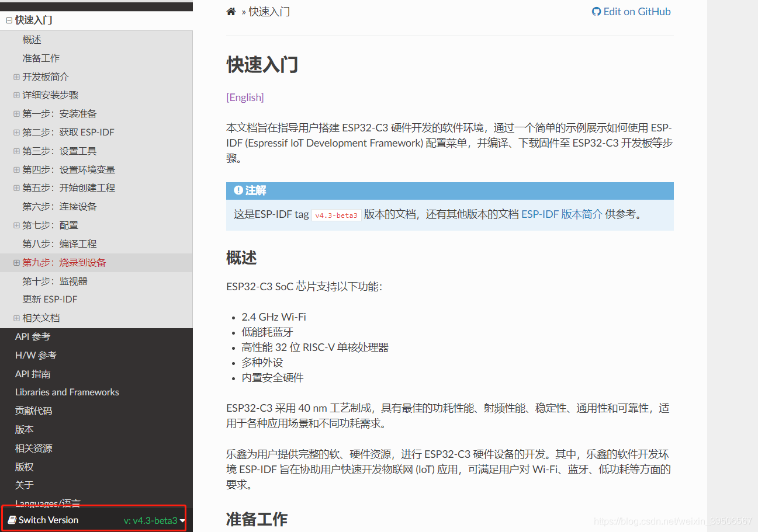Select 概述 in the sidebar
This screenshot has width=758, height=532.
32,39
